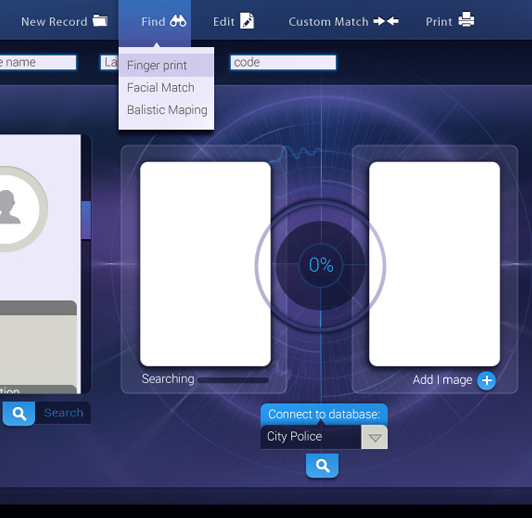Click magnifier button below City Police
The height and width of the screenshot is (518, 532).
[322, 465]
